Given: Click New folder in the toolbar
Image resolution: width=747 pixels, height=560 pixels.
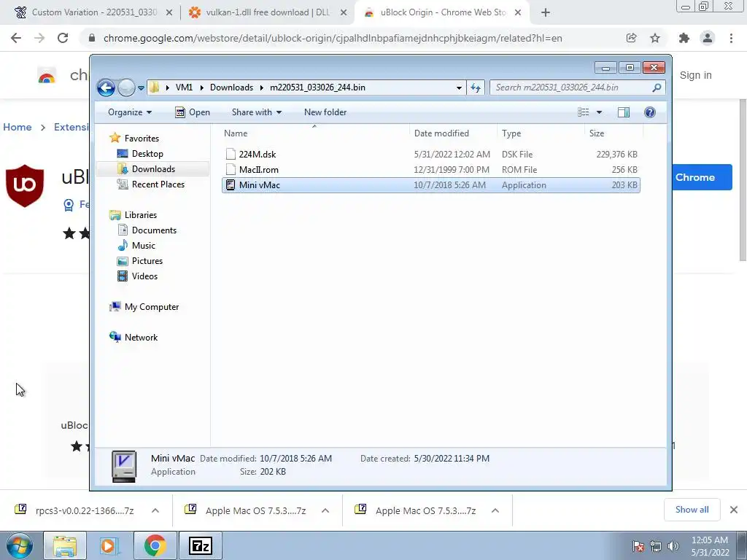Looking at the screenshot, I should coord(325,112).
